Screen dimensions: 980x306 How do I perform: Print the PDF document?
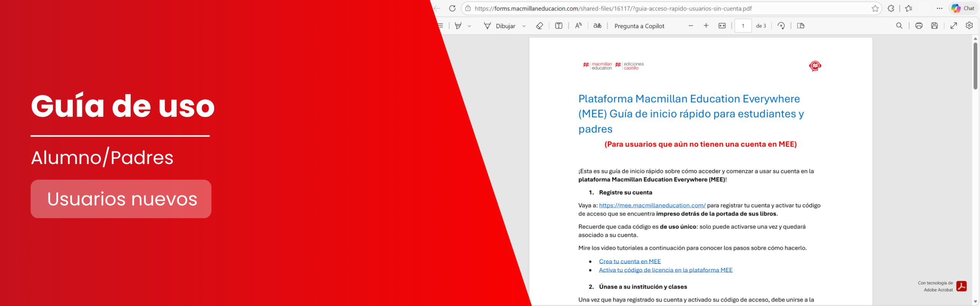pos(919,26)
